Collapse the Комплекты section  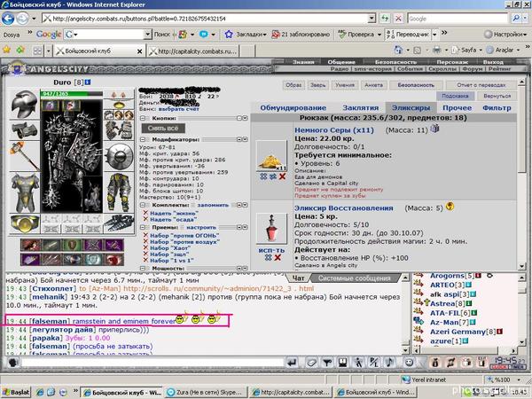tap(143, 205)
